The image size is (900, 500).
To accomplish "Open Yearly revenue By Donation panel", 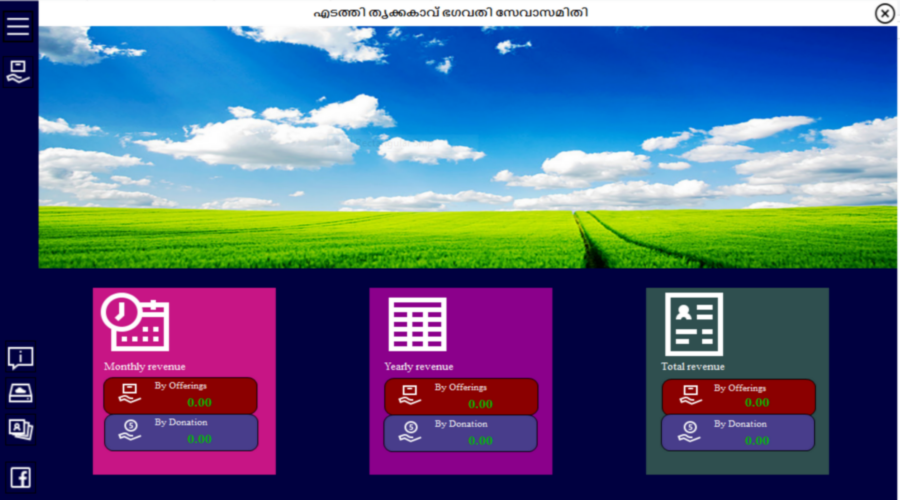I will [461, 433].
